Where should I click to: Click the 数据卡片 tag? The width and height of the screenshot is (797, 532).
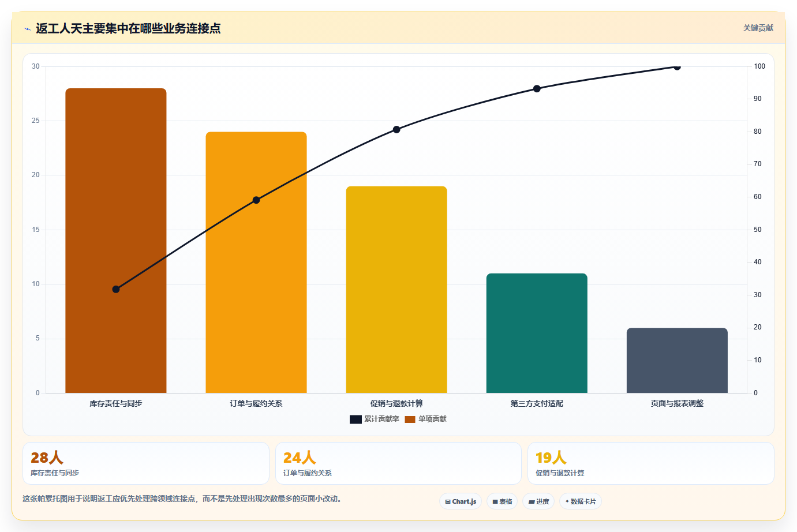[581, 501]
